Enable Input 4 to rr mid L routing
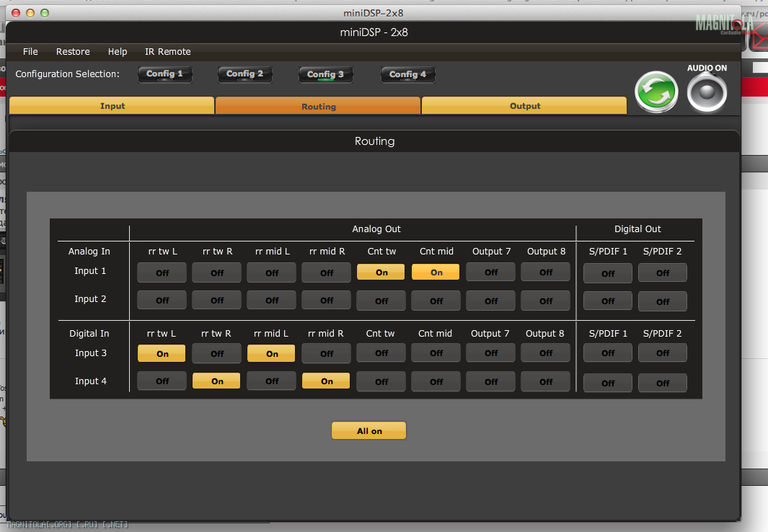This screenshot has width=768, height=532. click(x=272, y=381)
